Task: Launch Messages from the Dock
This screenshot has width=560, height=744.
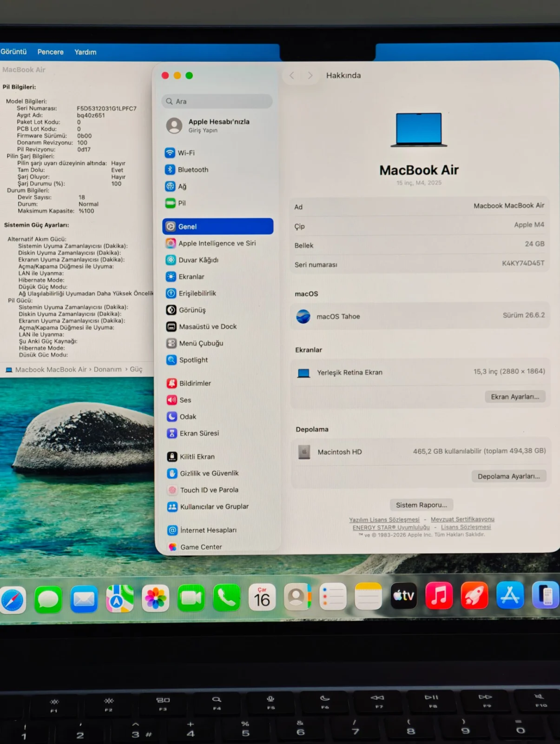Action: click(x=48, y=599)
